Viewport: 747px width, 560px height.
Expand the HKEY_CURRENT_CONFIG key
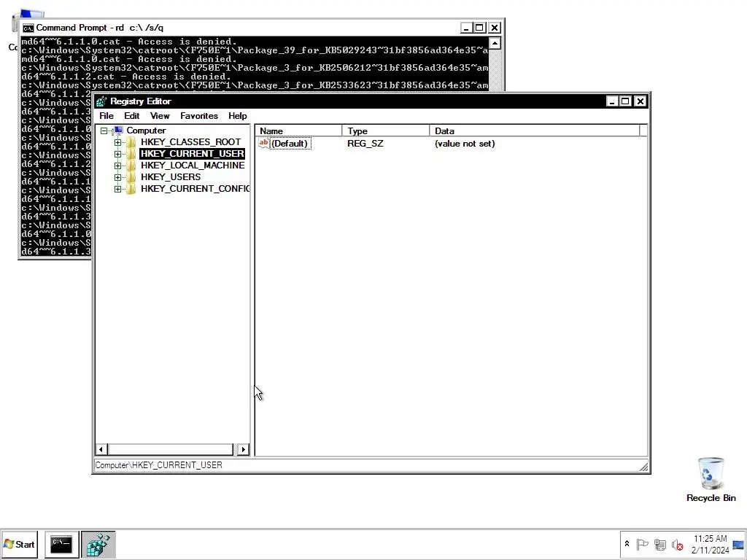coord(117,189)
